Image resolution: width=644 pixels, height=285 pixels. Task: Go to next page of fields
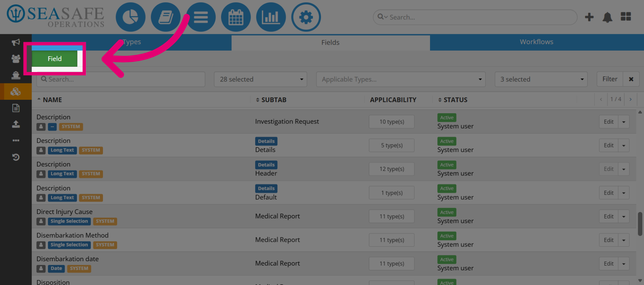(631, 99)
